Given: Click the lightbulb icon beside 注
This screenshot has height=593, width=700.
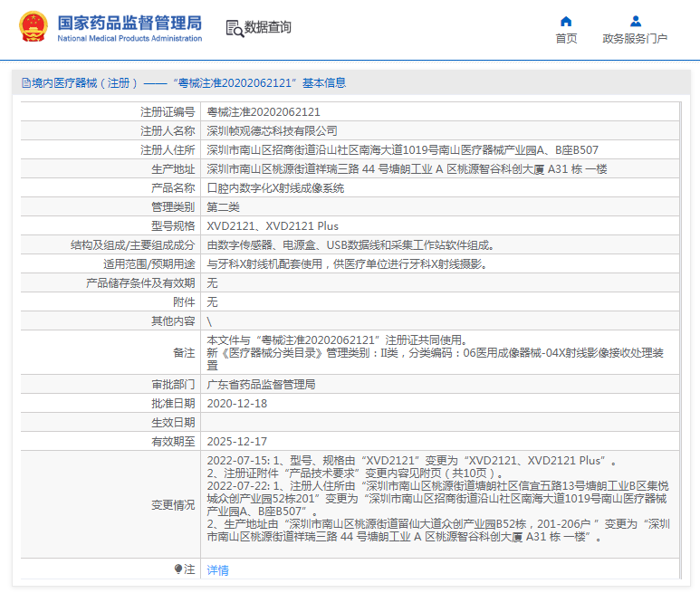Looking at the screenshot, I should coord(178,569).
